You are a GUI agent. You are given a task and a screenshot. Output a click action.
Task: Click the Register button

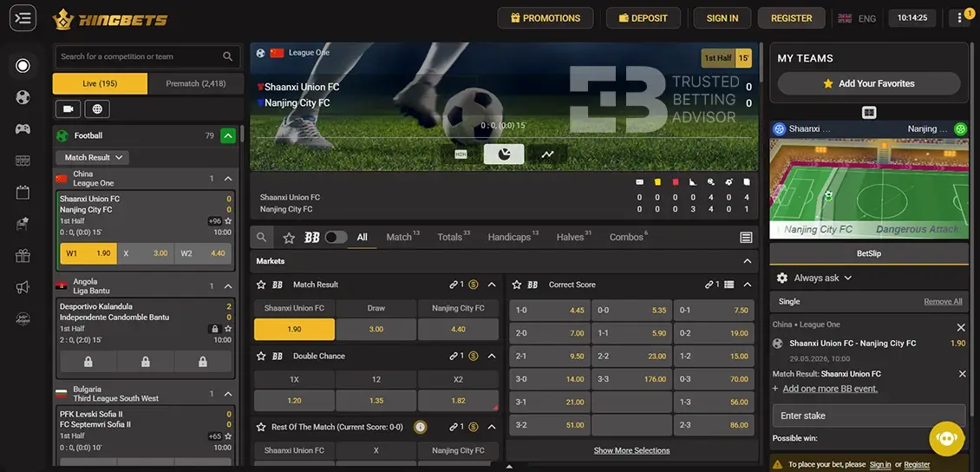coord(791,18)
